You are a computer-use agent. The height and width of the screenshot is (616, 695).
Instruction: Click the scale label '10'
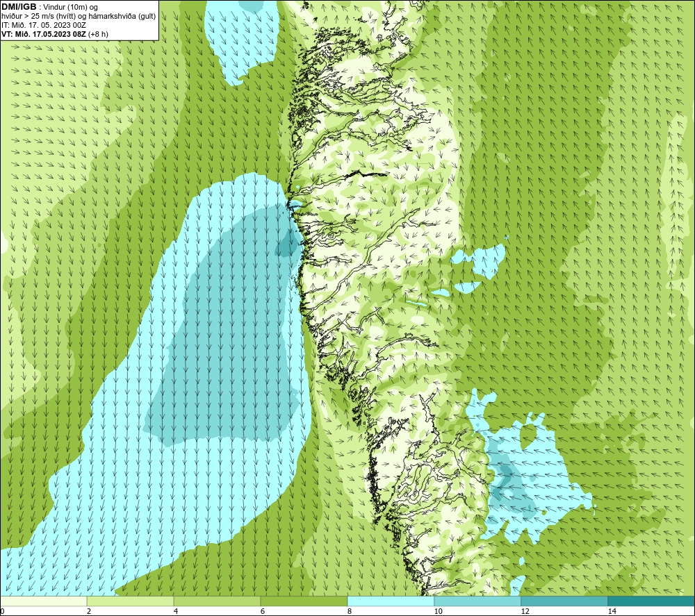[x=438, y=612]
